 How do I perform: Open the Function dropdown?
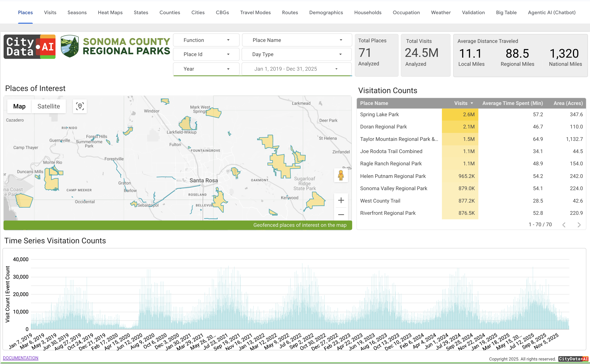point(206,40)
